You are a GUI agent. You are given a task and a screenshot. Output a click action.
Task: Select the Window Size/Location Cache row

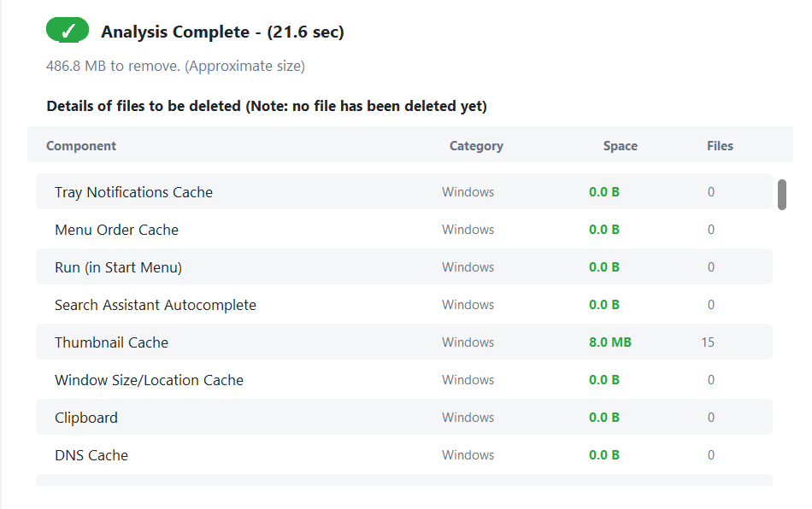(x=404, y=380)
